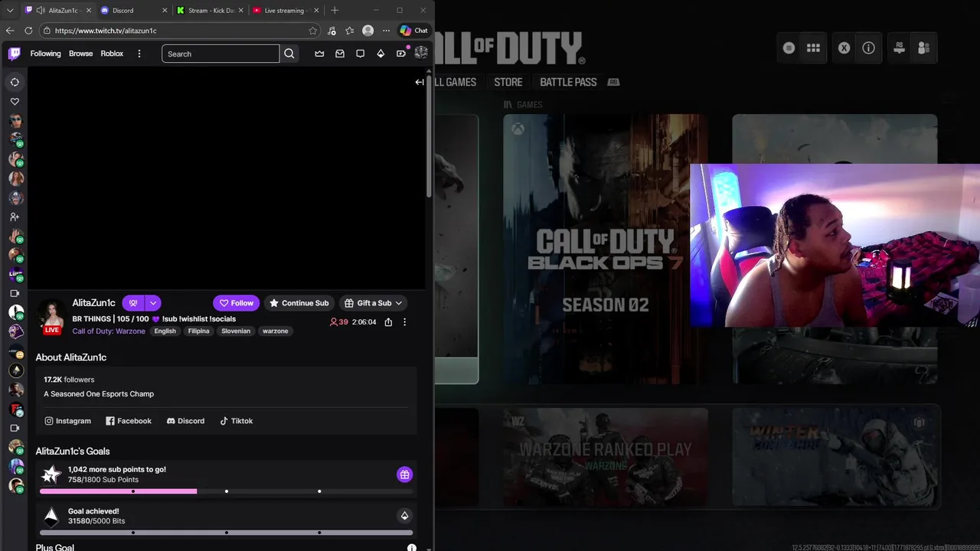
Task: Open the Prime loot crown icon
Action: coord(319,54)
